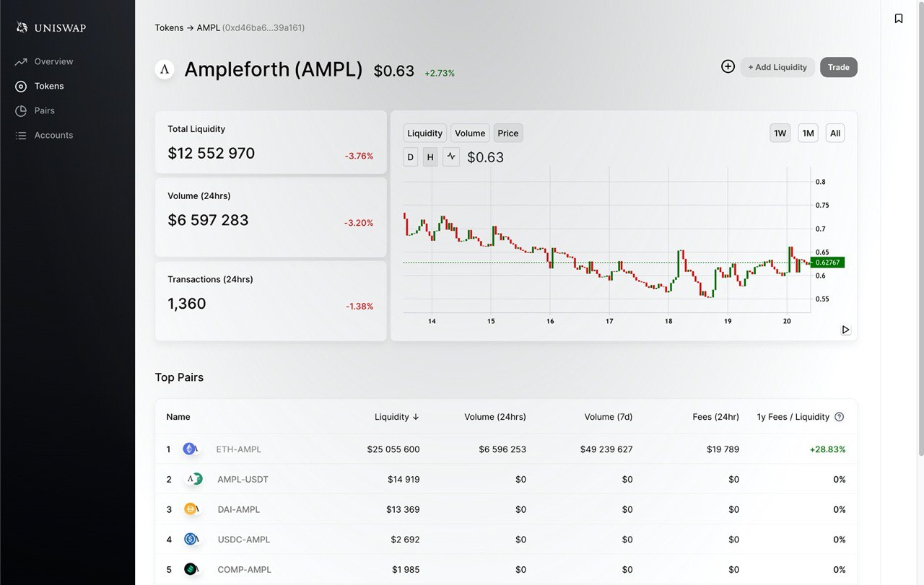Click the USDC-AMPL token icon
Image resolution: width=924 pixels, height=585 pixels.
(x=191, y=540)
